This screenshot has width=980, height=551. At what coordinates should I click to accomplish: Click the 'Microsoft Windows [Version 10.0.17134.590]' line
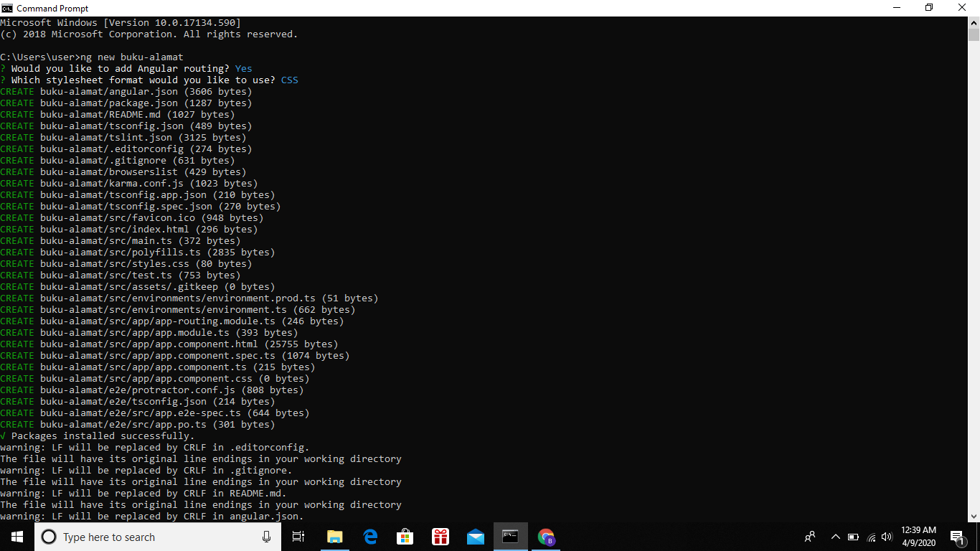pyautogui.click(x=121, y=22)
